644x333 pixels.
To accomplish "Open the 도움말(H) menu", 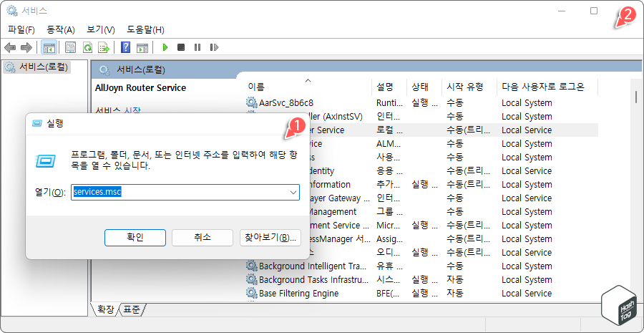I will tap(145, 29).
